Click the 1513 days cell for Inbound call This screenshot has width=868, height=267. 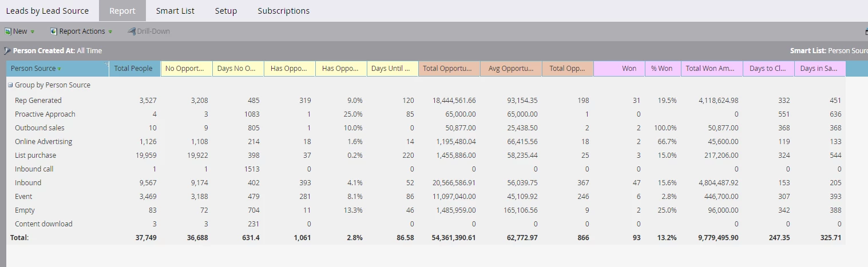(x=252, y=169)
